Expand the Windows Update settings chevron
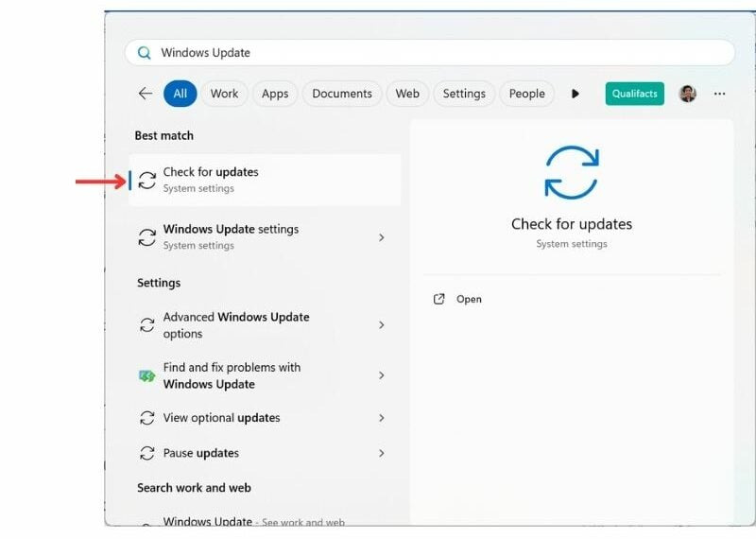This screenshot has height=539, width=756. click(x=382, y=237)
